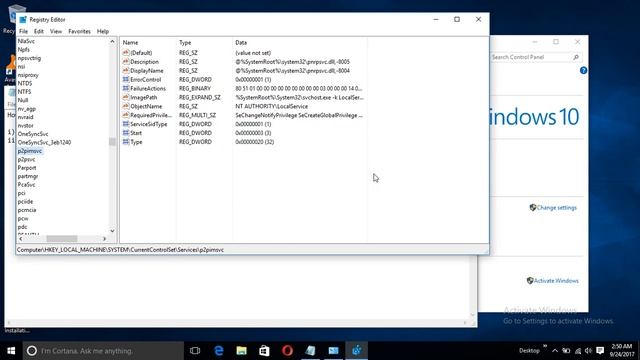Click the tree pane scroll down arrow
The width and height of the screenshot is (640, 360).
(112, 231)
